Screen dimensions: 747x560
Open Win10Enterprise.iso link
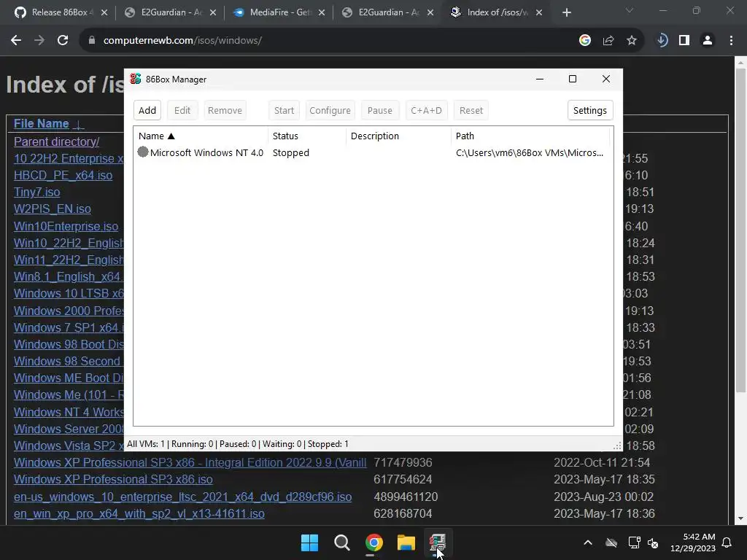(66, 226)
